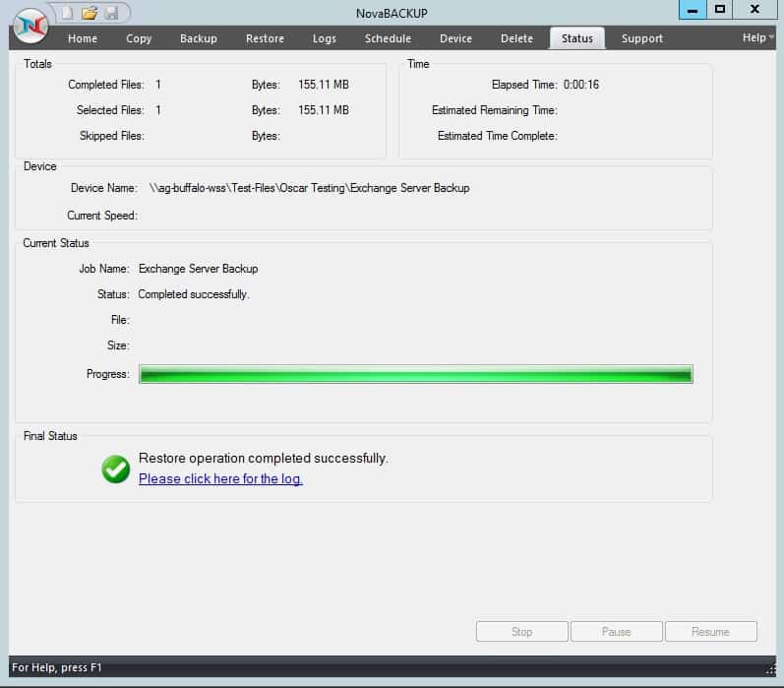The image size is (784, 688).
Task: Click the Status tab
Action: pos(577,38)
